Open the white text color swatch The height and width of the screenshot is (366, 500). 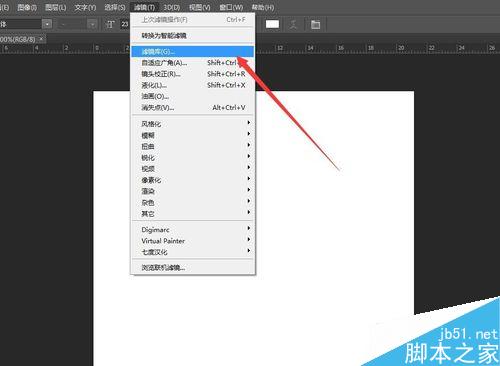click(272, 24)
